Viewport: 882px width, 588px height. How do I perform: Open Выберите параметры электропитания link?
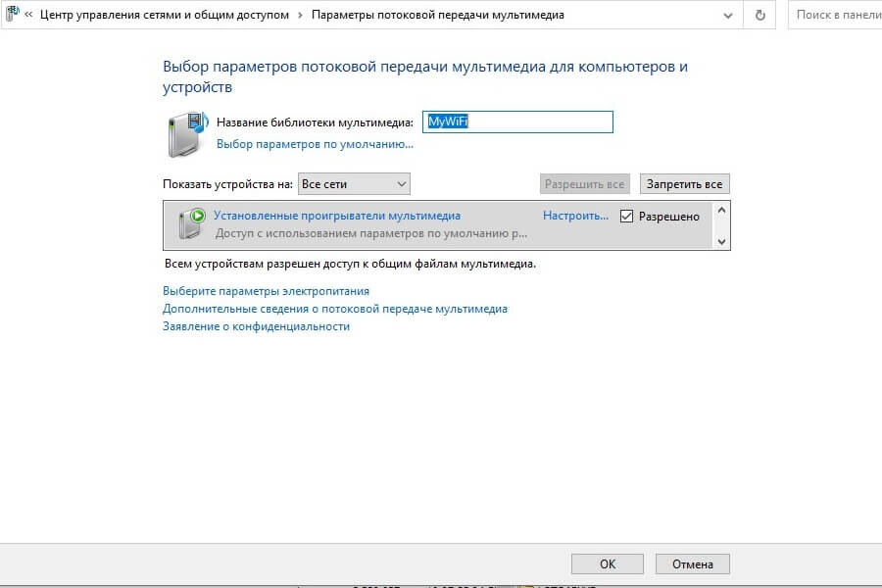click(266, 291)
